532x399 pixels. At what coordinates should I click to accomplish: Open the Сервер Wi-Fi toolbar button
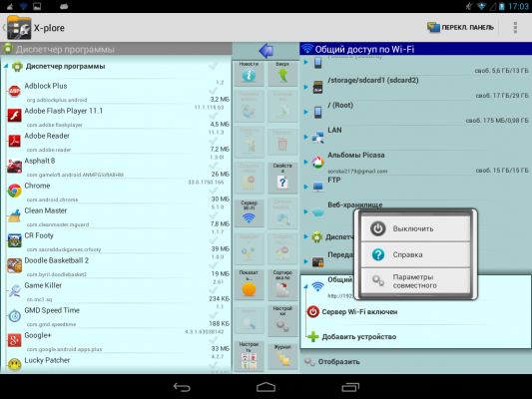tap(249, 212)
